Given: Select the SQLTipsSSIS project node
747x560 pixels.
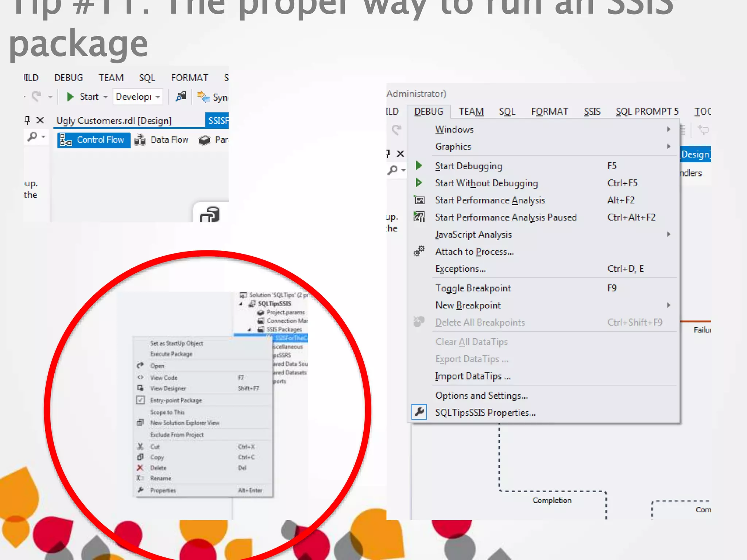Looking at the screenshot, I should (274, 304).
